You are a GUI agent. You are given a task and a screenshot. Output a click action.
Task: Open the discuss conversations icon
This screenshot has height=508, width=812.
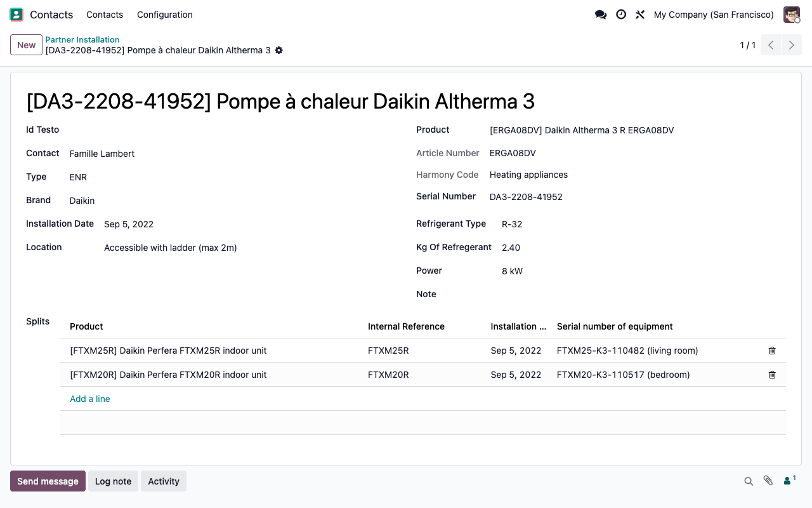coord(601,15)
